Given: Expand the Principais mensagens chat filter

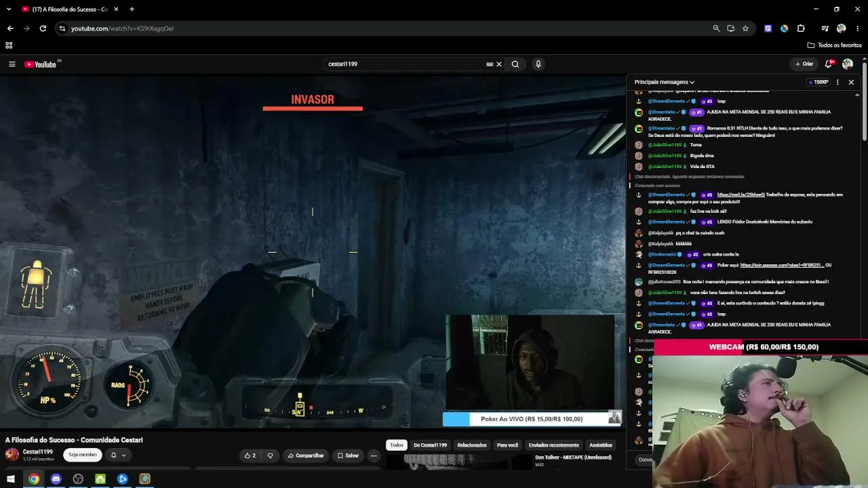Looking at the screenshot, I should [x=665, y=82].
